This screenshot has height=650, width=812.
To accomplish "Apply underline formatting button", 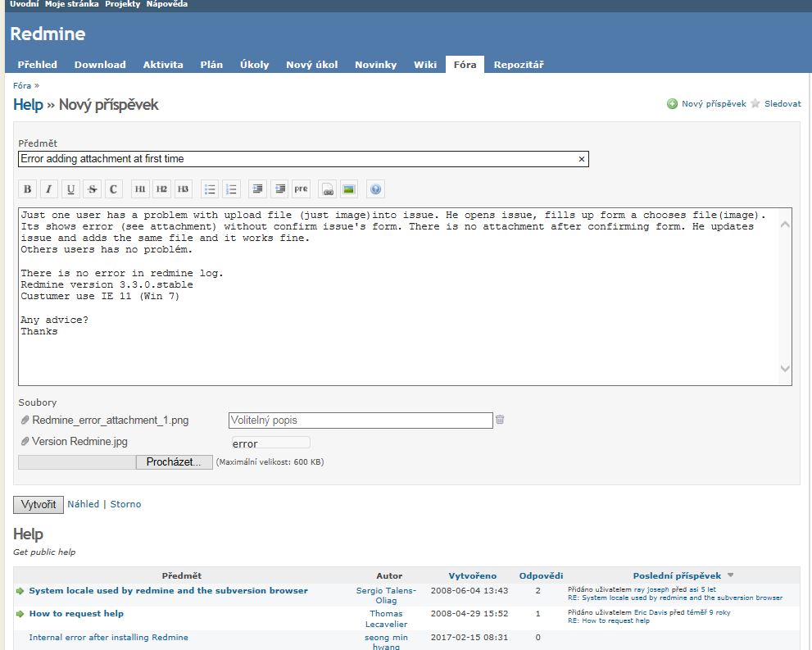I will click(70, 189).
